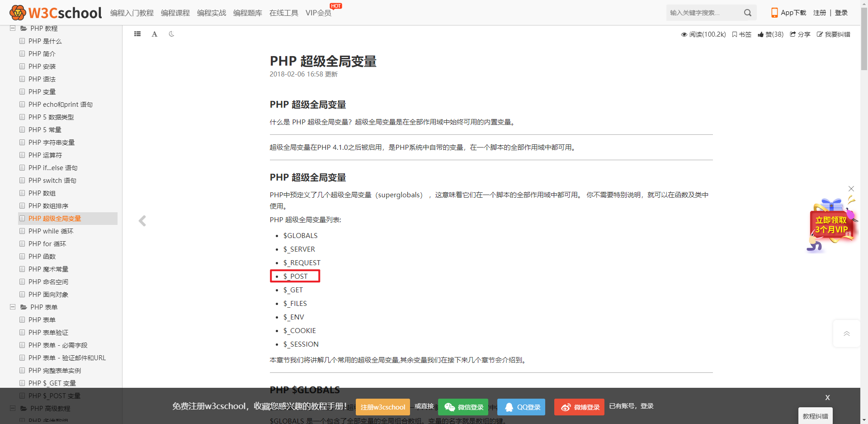Click the 注册 link
This screenshot has height=424, width=868.
[x=820, y=13]
